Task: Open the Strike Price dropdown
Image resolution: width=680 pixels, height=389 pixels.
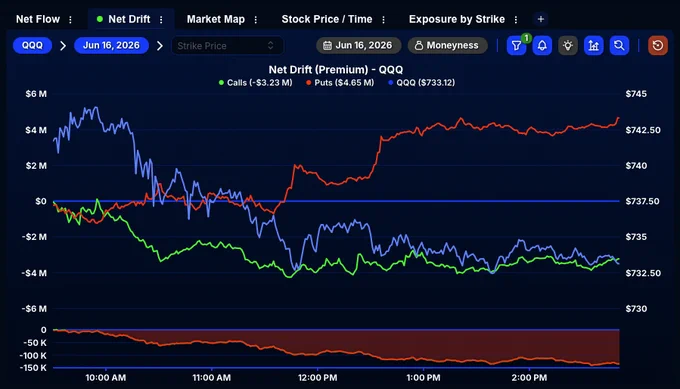Action: click(x=227, y=46)
